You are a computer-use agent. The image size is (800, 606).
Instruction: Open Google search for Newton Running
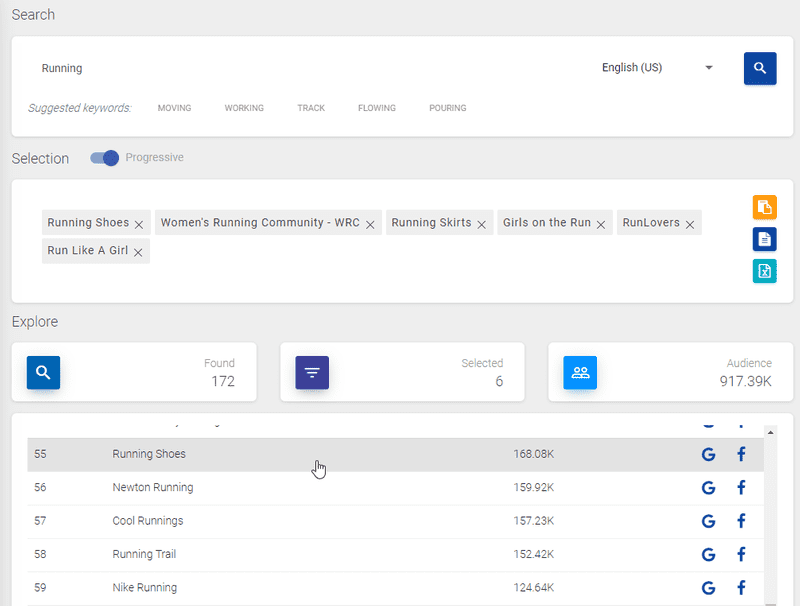click(x=708, y=488)
